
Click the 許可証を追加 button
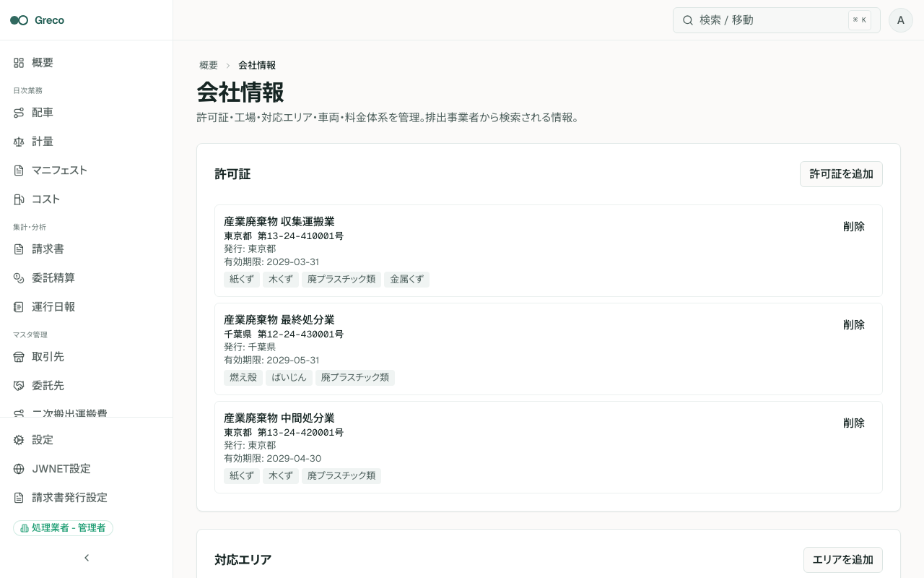click(841, 174)
